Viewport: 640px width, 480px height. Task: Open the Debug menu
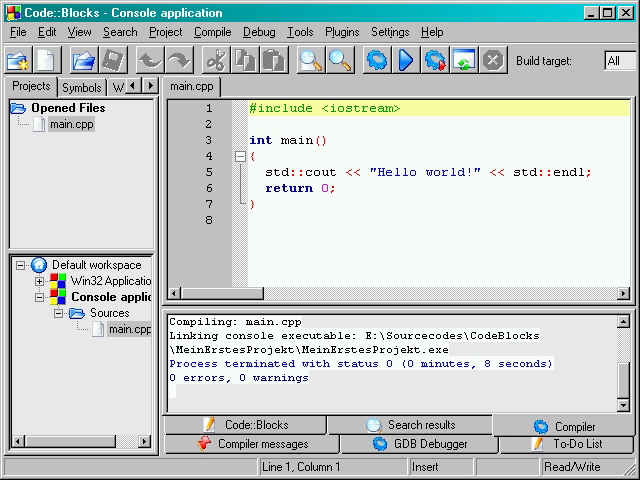[259, 32]
